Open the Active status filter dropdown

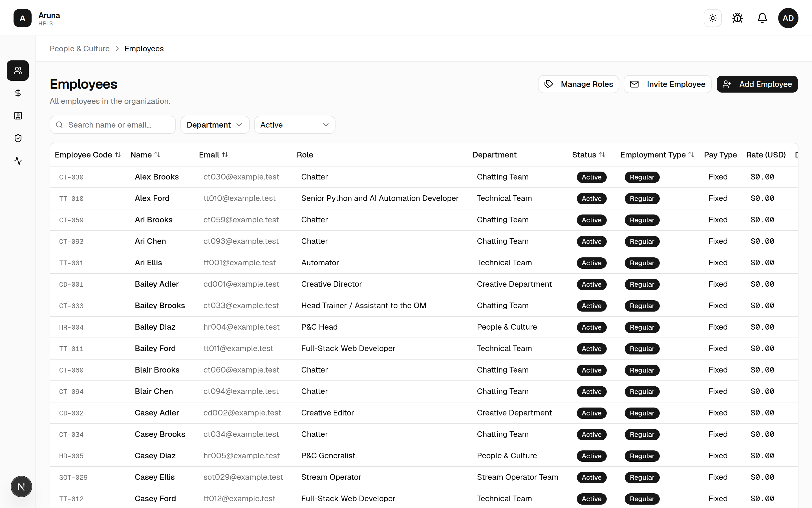(x=295, y=125)
